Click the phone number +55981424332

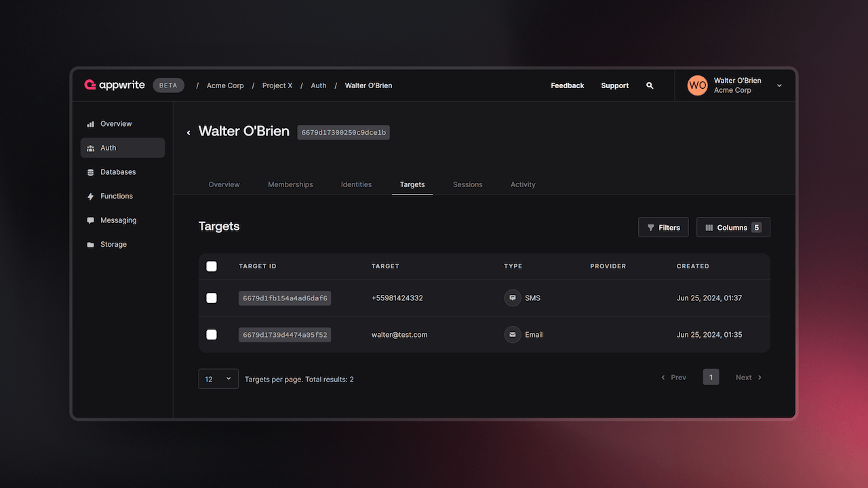397,298
